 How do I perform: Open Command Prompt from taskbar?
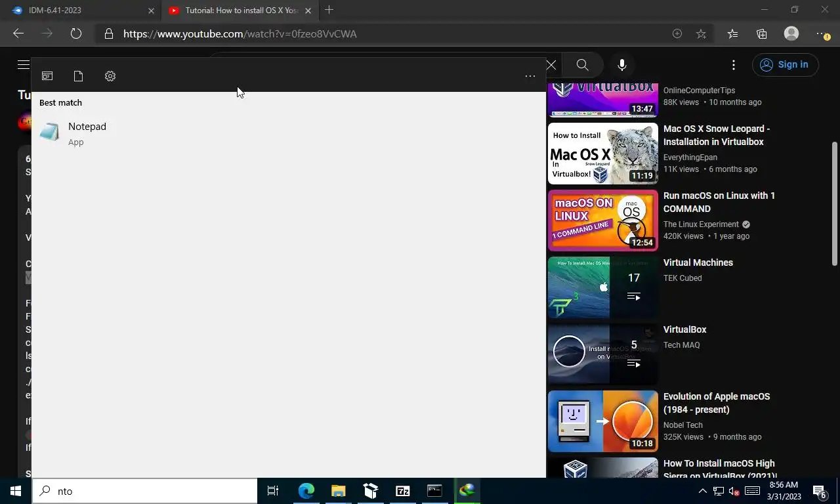434,491
